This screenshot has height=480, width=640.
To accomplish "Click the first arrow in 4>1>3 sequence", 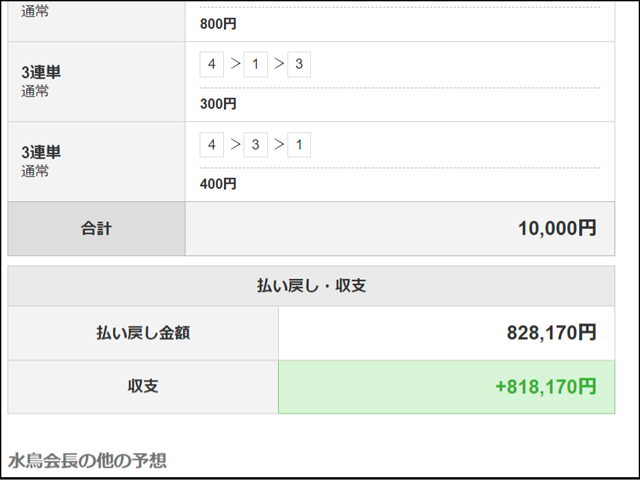I will point(235,64).
